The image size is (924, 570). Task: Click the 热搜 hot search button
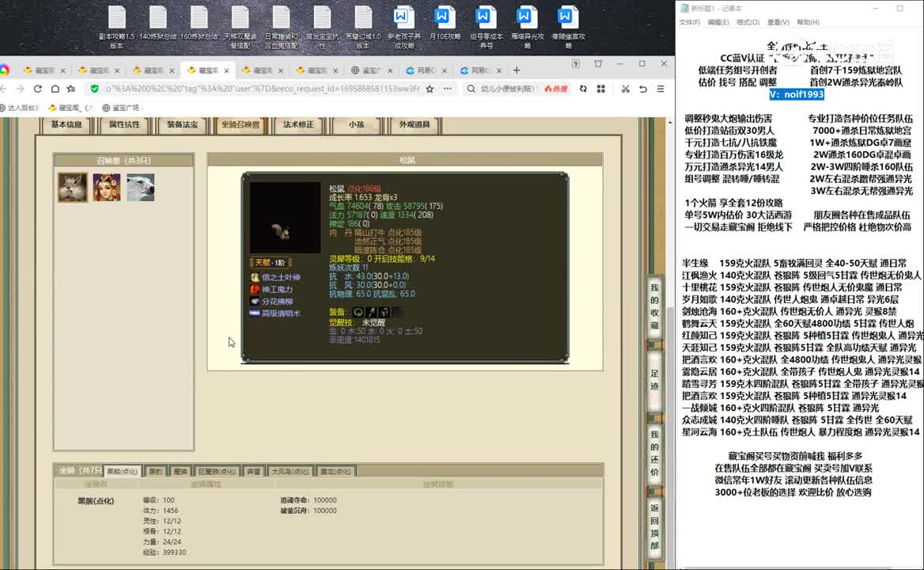(x=555, y=89)
